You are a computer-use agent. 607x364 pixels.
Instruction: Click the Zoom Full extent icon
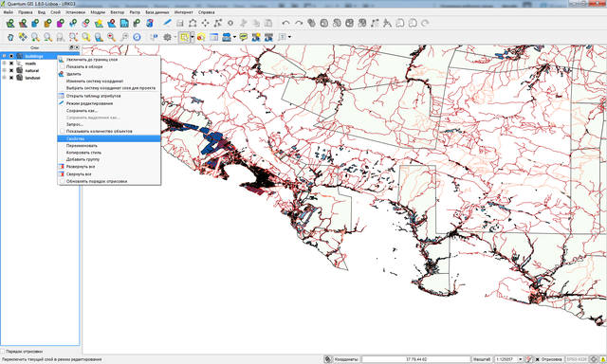73,37
